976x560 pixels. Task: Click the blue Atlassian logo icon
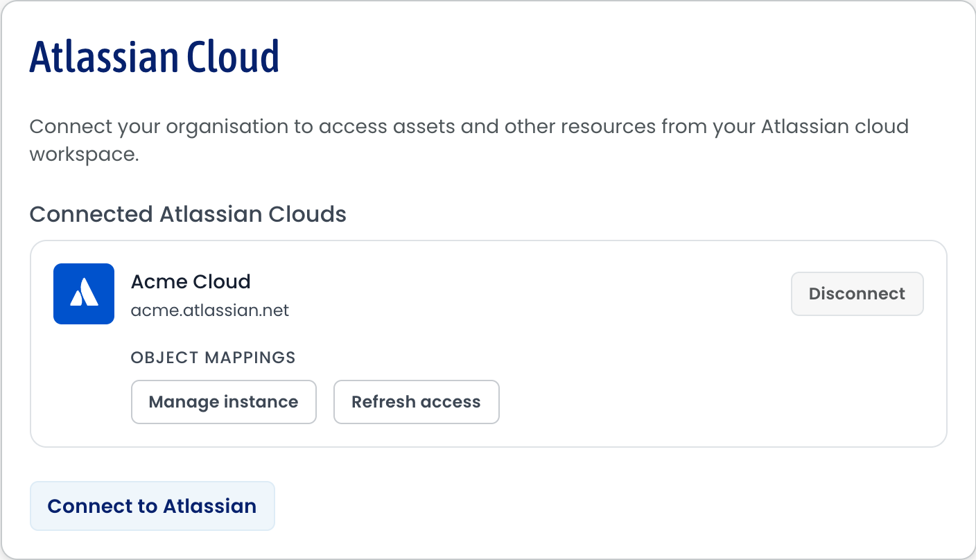84,294
